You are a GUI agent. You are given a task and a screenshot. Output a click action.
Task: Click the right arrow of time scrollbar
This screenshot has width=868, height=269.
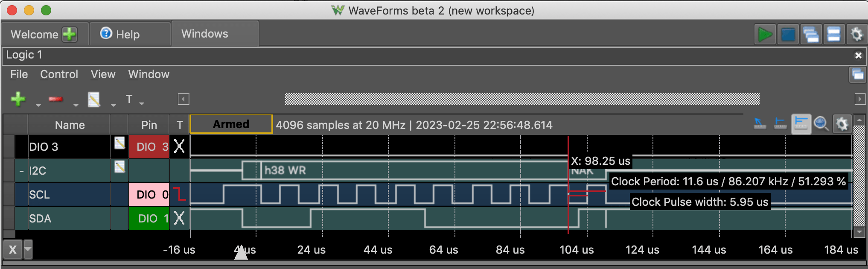pyautogui.click(x=860, y=99)
